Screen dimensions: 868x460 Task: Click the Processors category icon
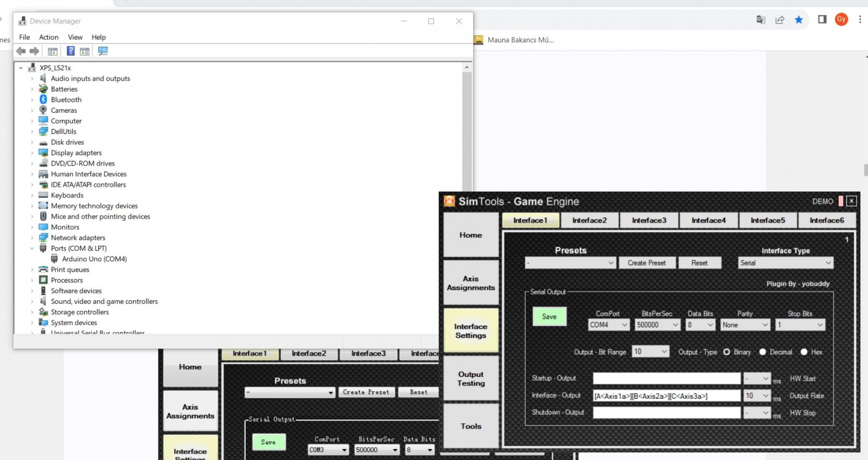pos(43,280)
